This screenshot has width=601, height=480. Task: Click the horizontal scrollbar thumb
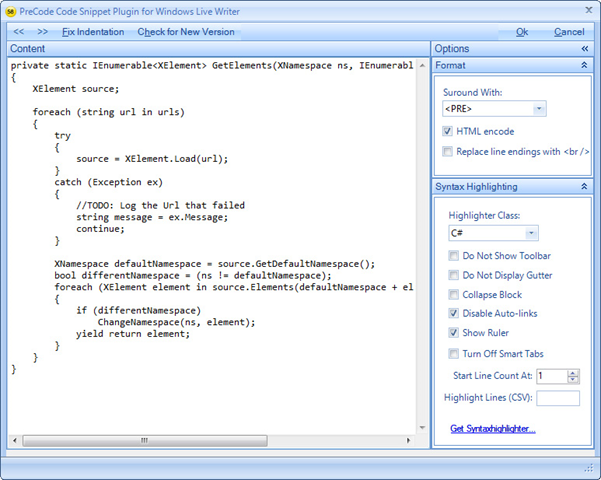tap(145, 440)
